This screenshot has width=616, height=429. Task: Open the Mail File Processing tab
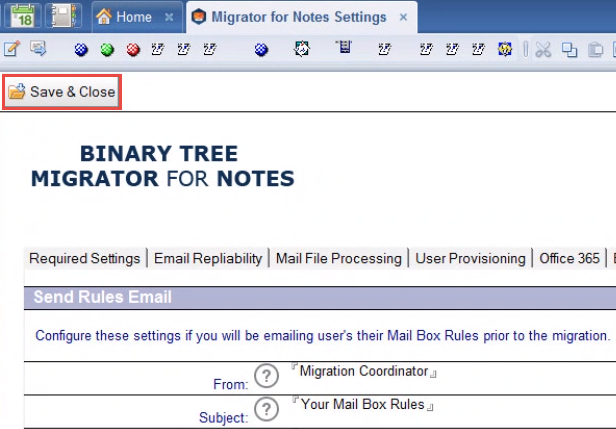(339, 258)
